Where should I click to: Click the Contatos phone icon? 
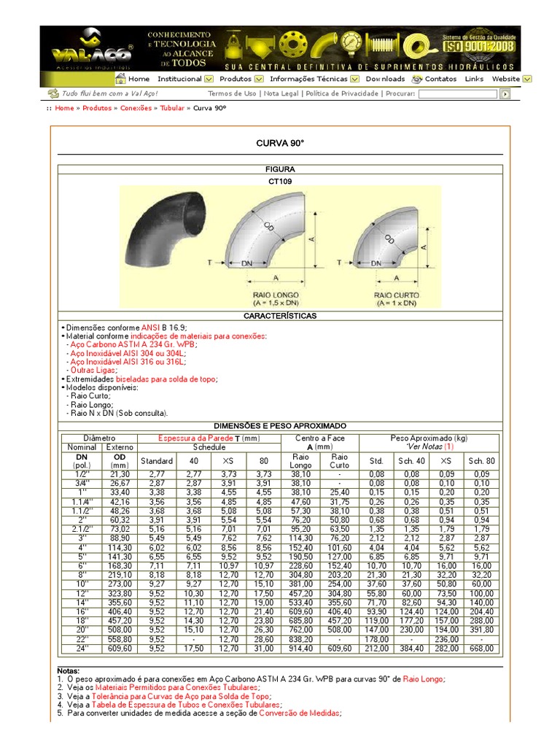(419, 79)
